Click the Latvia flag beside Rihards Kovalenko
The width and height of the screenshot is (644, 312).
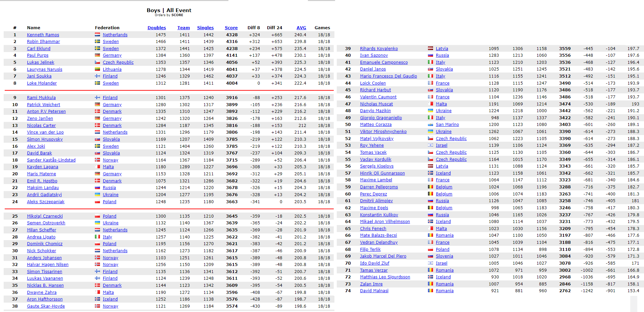tap(430, 49)
